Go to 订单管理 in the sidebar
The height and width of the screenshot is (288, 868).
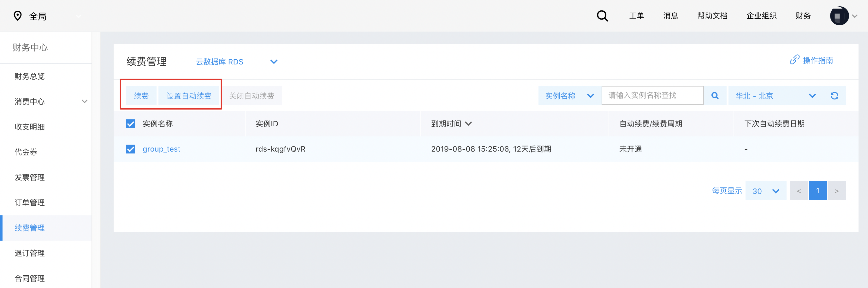30,203
